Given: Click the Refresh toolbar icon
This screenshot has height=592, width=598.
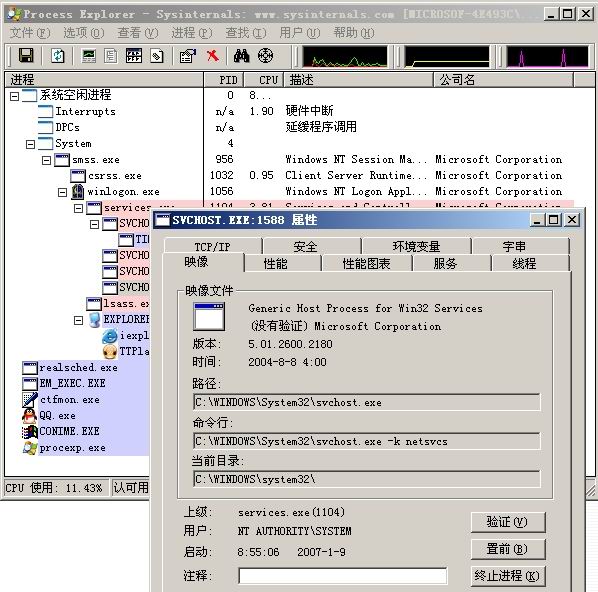Looking at the screenshot, I should pos(58,56).
